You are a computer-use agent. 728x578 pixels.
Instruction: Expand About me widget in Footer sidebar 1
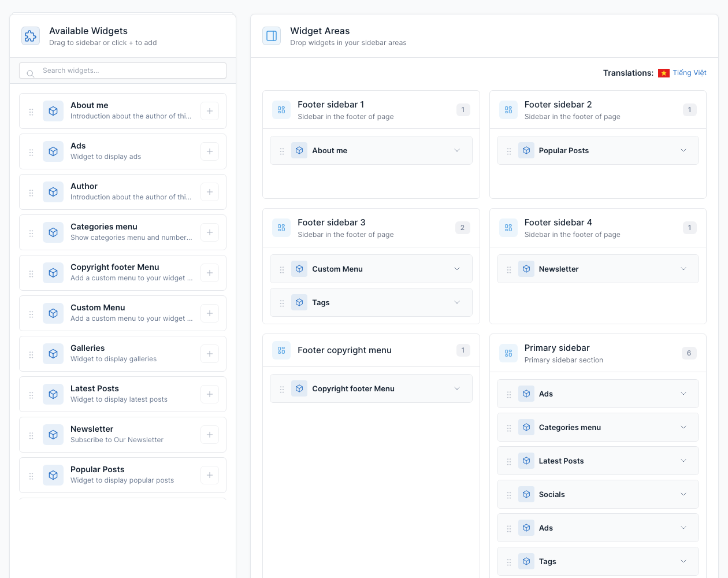[x=457, y=150]
